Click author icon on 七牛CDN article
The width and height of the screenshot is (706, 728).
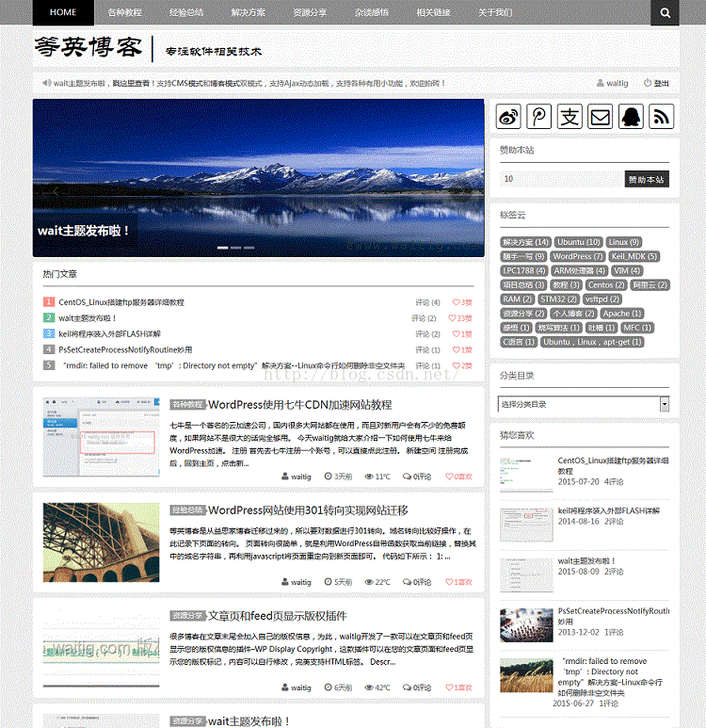tap(285, 477)
